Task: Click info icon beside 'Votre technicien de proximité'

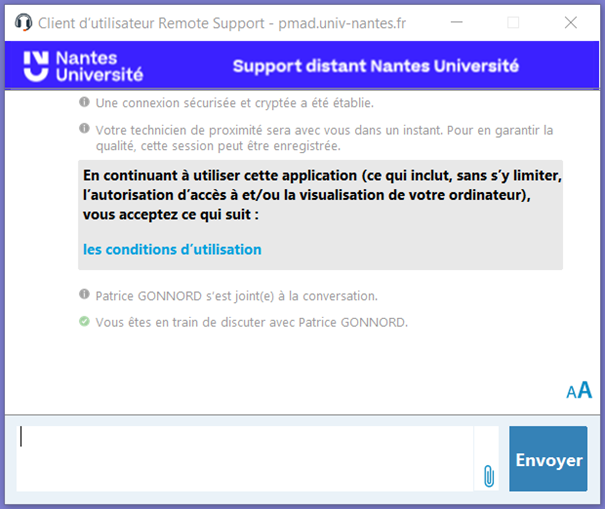Action: tap(85, 130)
